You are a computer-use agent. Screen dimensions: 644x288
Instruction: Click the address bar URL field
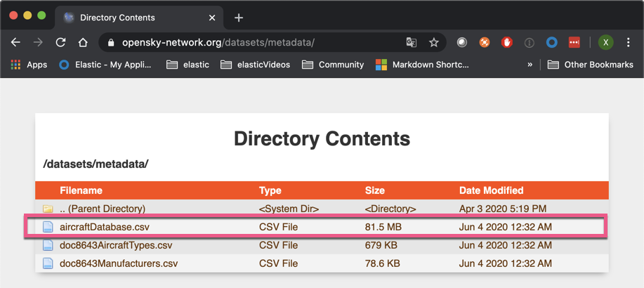(253, 42)
